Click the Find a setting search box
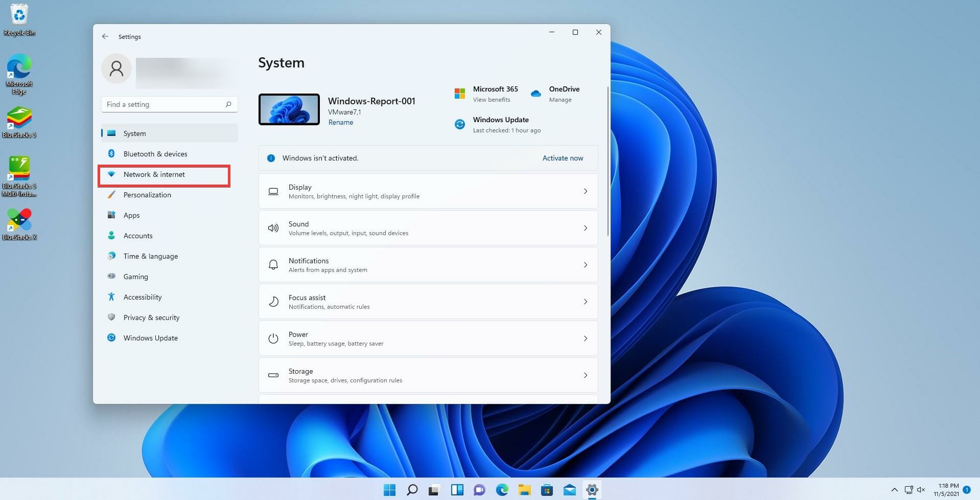 [x=165, y=104]
